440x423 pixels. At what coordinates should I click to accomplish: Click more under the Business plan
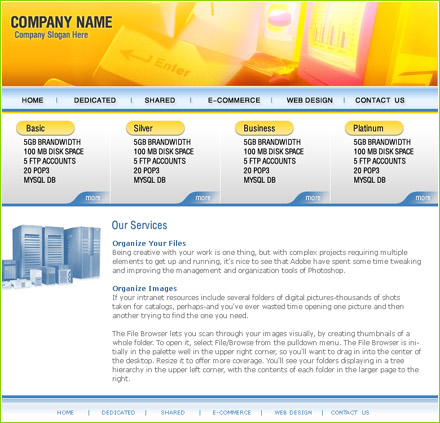click(313, 198)
